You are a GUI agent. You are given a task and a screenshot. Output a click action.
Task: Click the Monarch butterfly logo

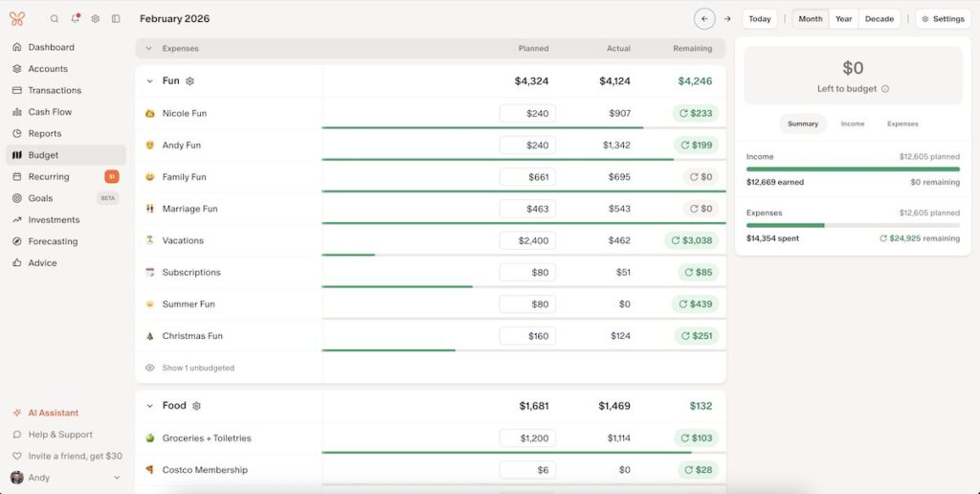(17, 19)
